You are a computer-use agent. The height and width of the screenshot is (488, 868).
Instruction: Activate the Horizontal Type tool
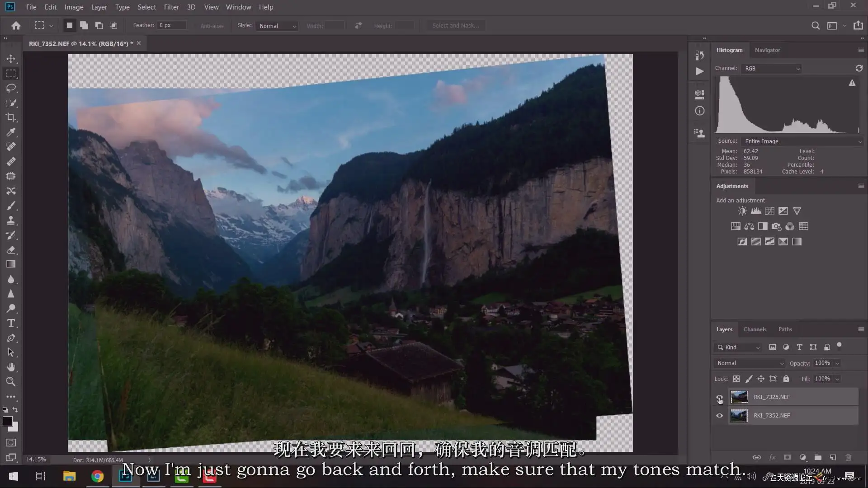pos(11,323)
